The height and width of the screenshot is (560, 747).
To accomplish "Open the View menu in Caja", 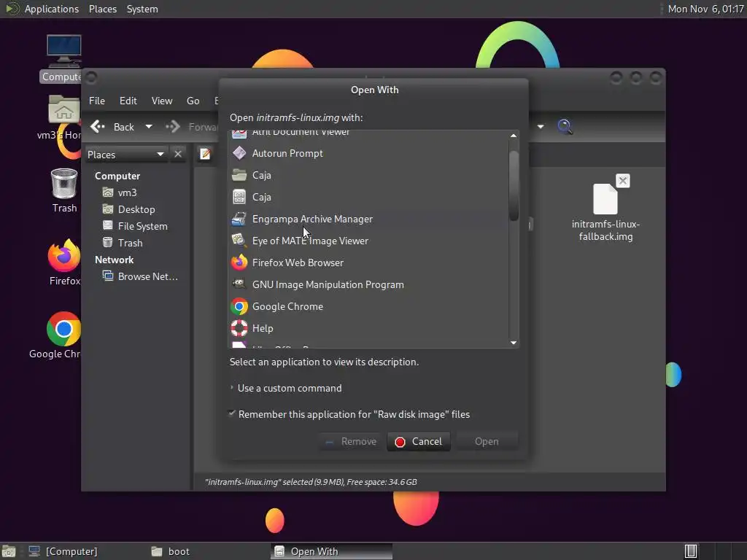I will 162,101.
